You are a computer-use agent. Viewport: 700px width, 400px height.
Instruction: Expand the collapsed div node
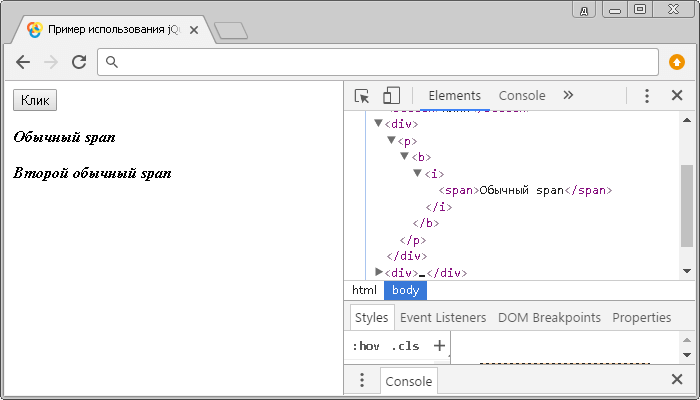pos(379,272)
